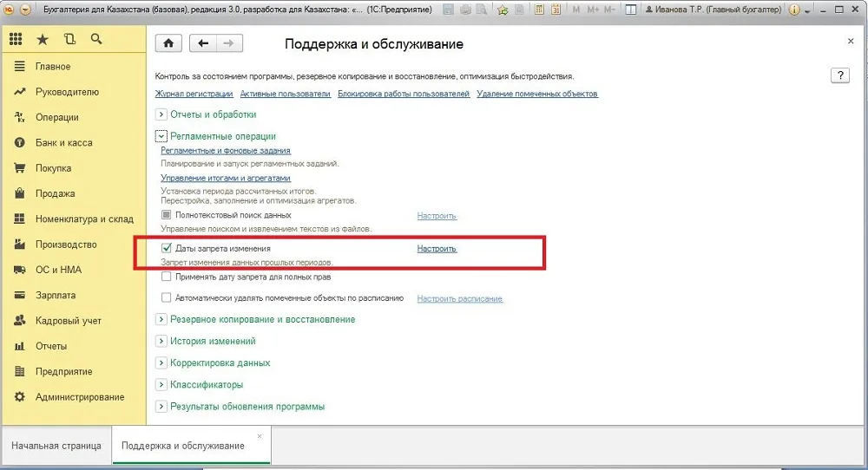The height and width of the screenshot is (470, 868).
Task: Navigate back with the left arrow
Action: pos(203,43)
